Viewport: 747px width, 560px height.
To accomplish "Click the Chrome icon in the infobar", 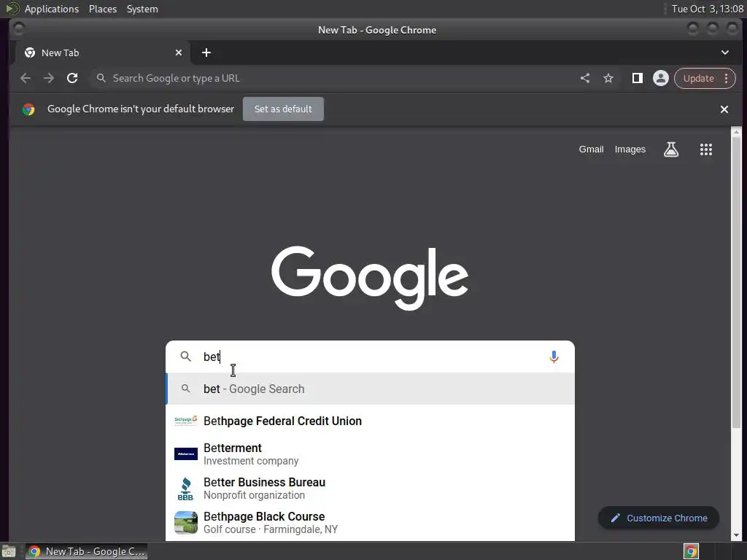I will (28, 109).
